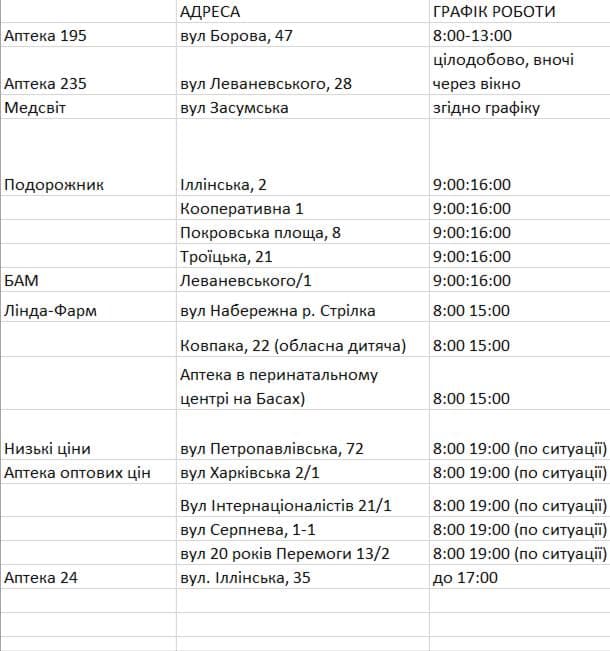Select the Троїцька, 21 cell
Viewport: 610px width, 651px height.
coord(303,256)
